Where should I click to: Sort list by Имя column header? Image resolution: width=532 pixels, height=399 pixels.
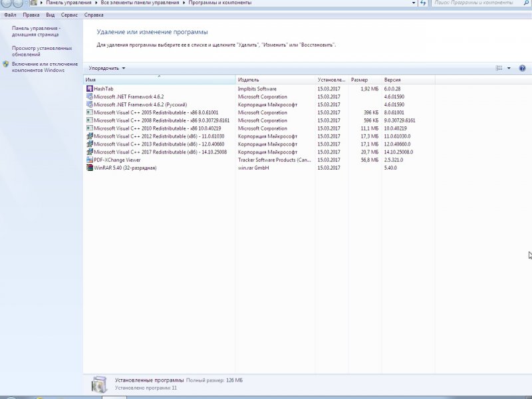point(160,80)
